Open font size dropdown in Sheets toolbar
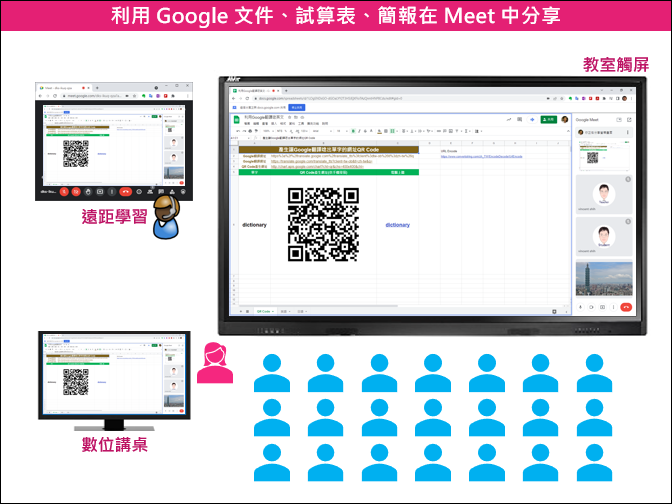Screen dimensions: 672x504 click(342, 131)
